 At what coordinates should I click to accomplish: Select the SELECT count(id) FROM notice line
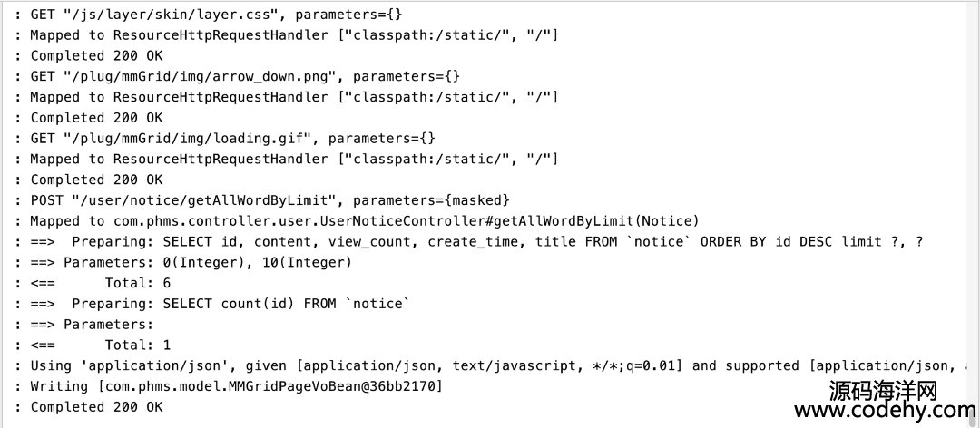(212, 304)
